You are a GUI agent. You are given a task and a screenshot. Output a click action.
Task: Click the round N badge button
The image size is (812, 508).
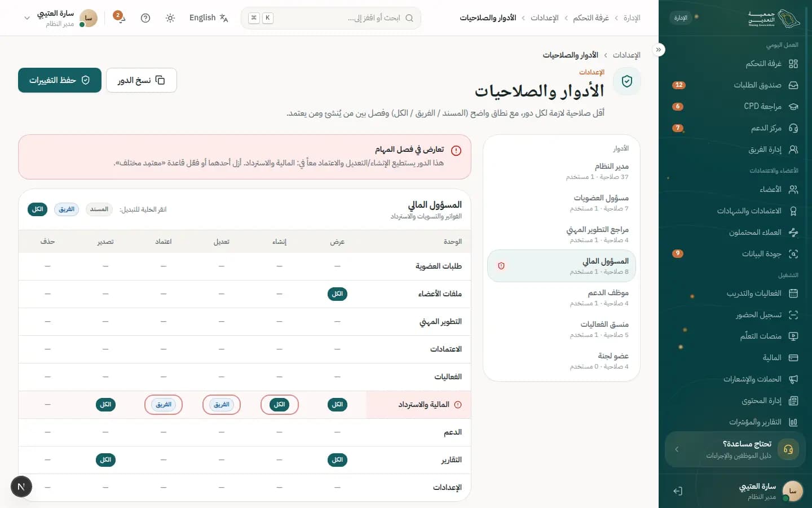point(21,487)
